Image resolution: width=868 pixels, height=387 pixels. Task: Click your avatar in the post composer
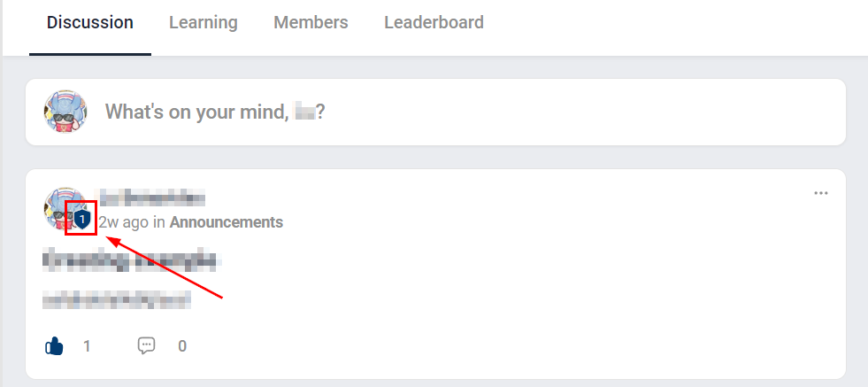[65, 112]
